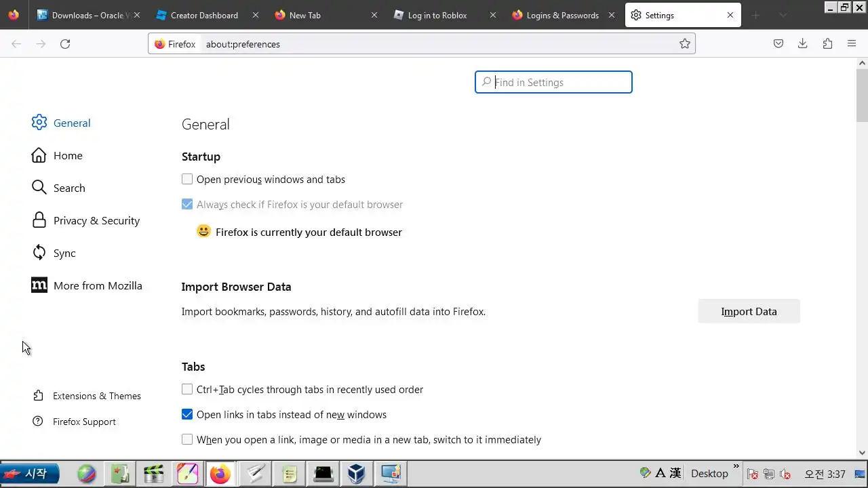This screenshot has width=868, height=488.
Task: Open the remote desktop icon in taskbar
Action: [x=391, y=474]
